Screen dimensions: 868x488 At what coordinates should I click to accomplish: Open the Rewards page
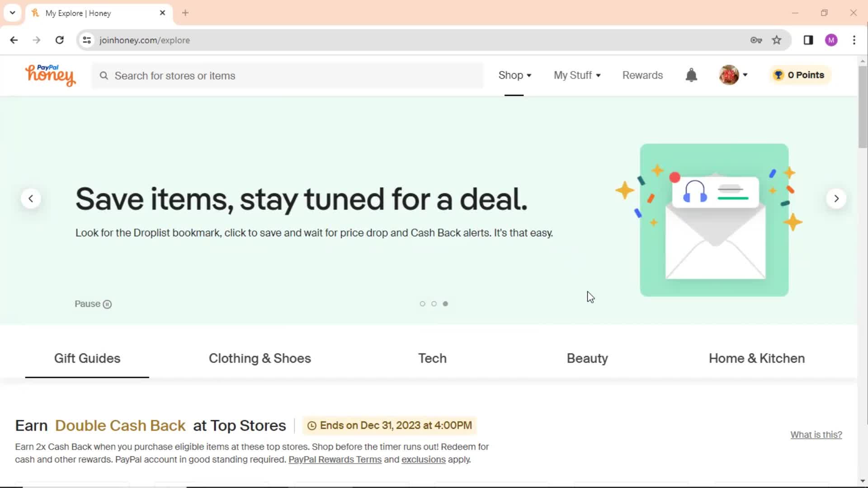[642, 75]
